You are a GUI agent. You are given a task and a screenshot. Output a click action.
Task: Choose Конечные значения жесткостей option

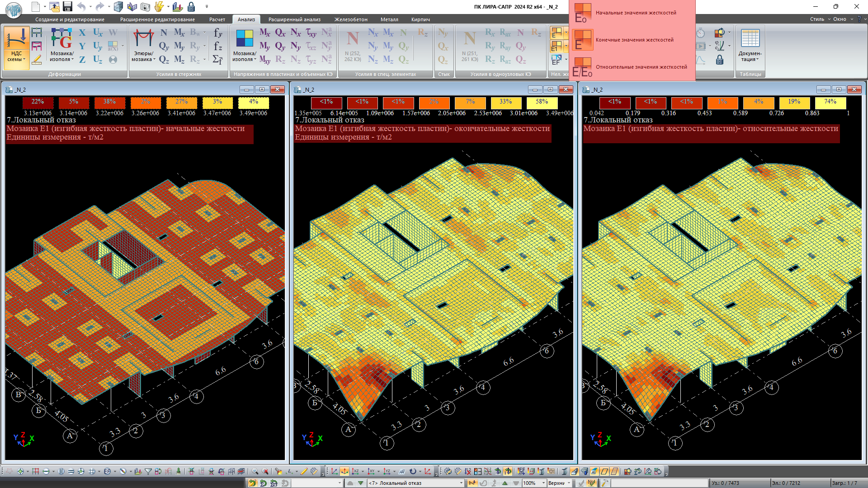coord(634,40)
